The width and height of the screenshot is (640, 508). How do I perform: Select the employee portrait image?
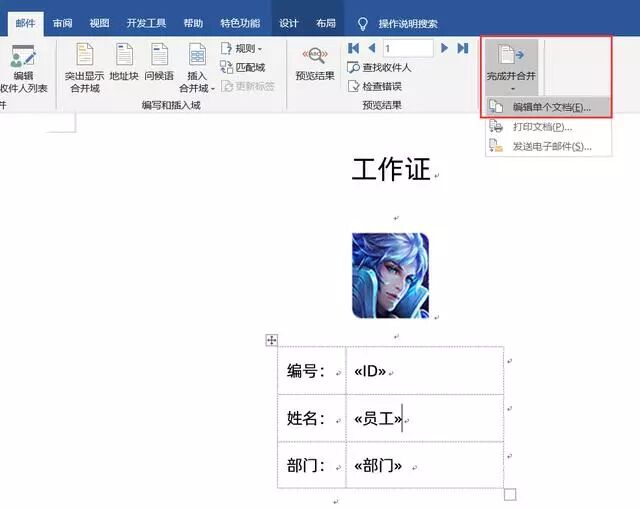pos(391,275)
